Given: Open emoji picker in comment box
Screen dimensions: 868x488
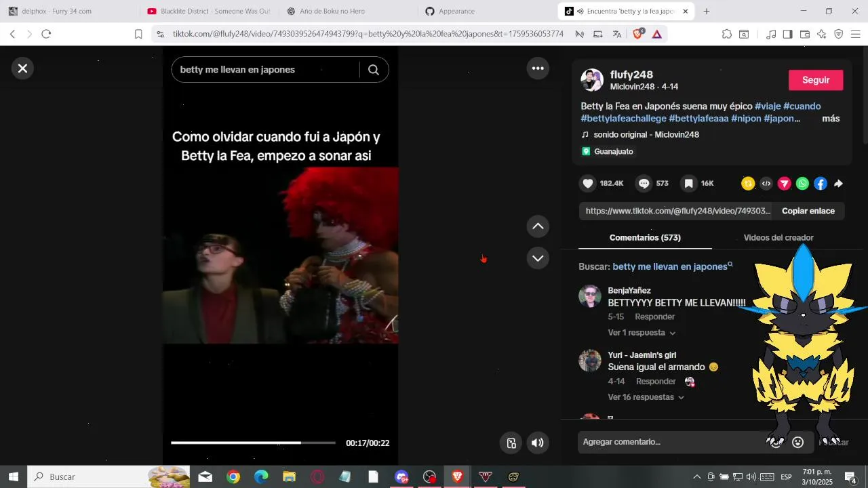Looking at the screenshot, I should [x=798, y=443].
